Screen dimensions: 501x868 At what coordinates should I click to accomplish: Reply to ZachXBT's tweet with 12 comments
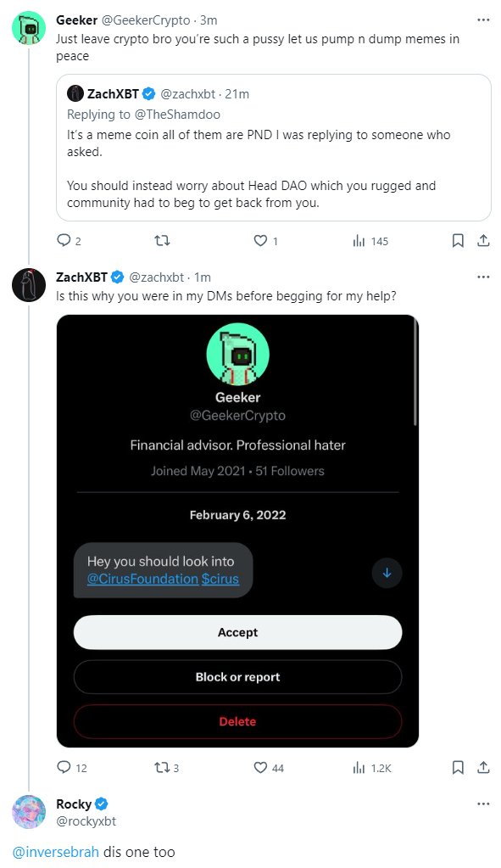point(64,767)
